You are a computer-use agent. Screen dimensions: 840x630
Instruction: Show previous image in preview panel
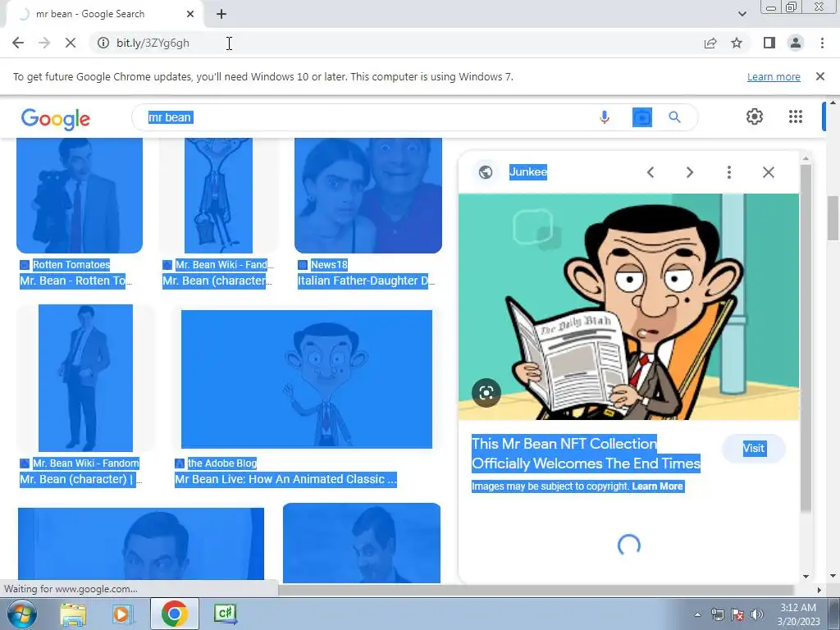coord(651,172)
